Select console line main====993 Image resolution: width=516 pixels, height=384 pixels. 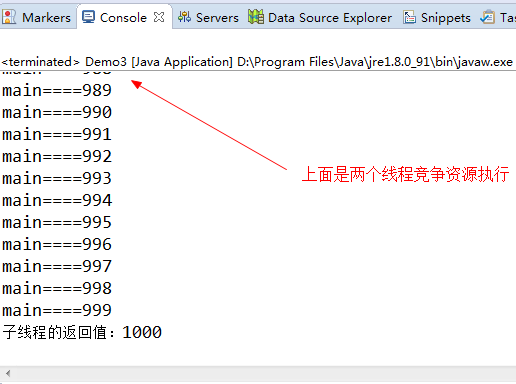[x=57, y=178]
